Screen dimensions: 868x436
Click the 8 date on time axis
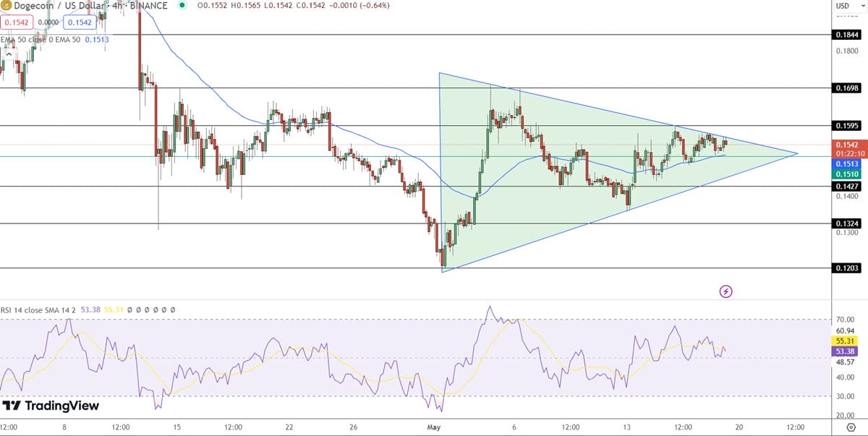click(64, 427)
